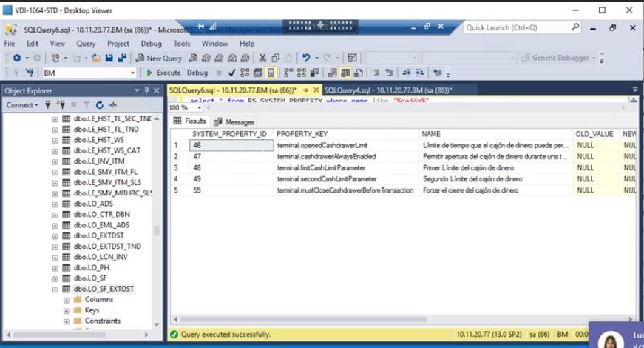The width and height of the screenshot is (644, 348).
Task: Click the Save All icon
Action: click(122, 58)
